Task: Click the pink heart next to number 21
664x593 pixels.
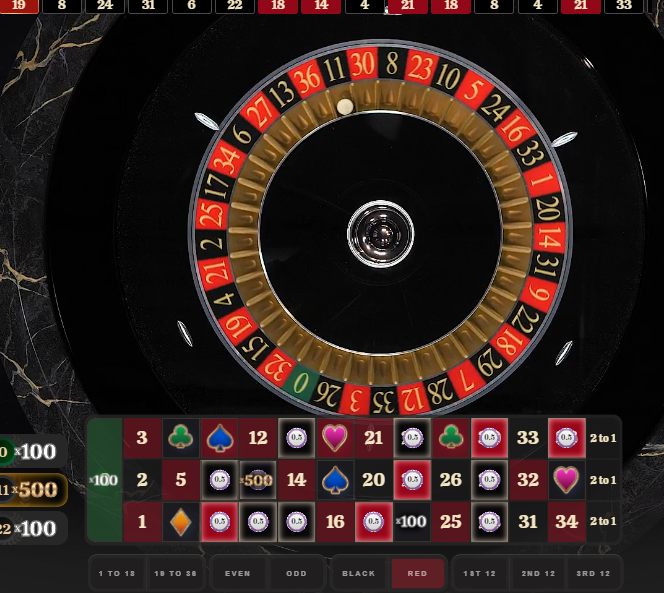Action: (335, 438)
